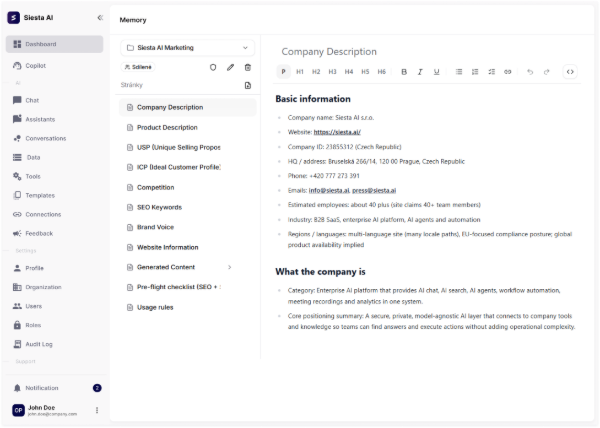
Task: Click the Sdílené shared badge
Action: coord(139,67)
